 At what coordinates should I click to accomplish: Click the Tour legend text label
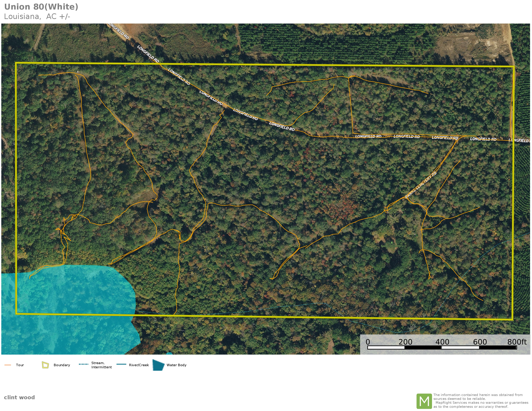click(x=20, y=365)
